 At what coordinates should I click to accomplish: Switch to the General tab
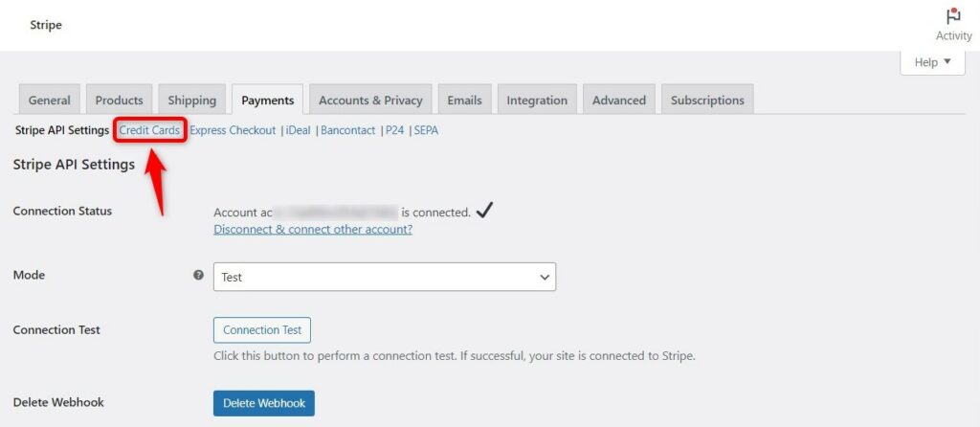50,100
